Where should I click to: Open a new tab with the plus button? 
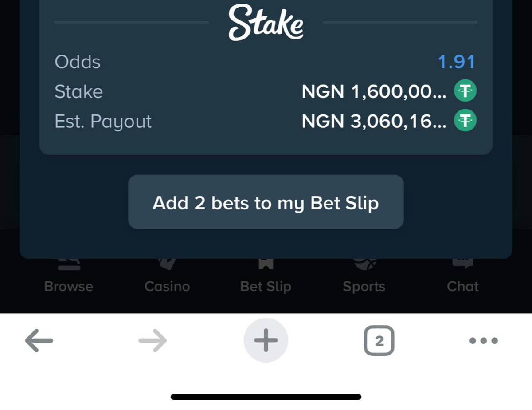point(266,341)
